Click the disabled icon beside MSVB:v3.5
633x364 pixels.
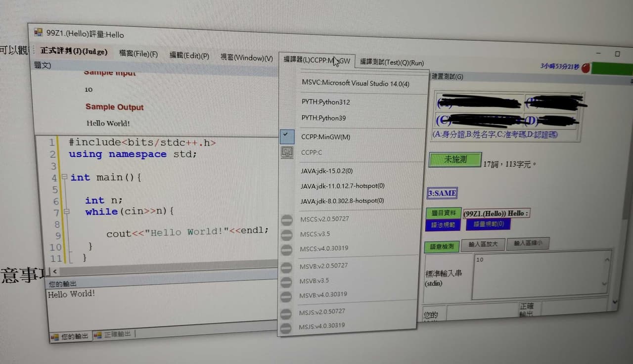[286, 282]
